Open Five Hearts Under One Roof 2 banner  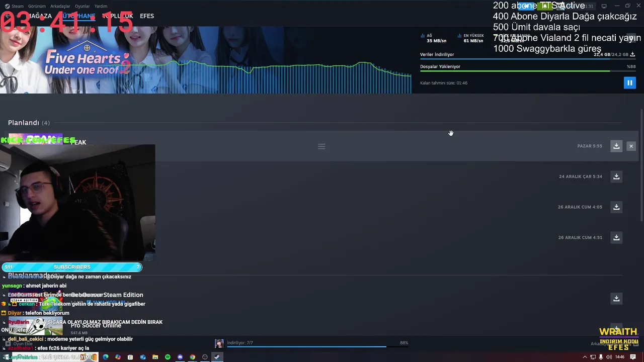pyautogui.click(x=206, y=59)
